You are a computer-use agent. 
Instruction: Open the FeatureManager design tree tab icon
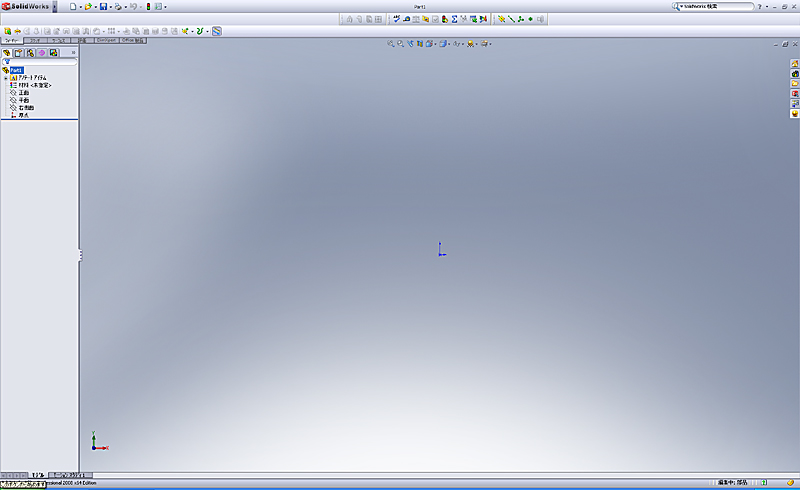7,52
